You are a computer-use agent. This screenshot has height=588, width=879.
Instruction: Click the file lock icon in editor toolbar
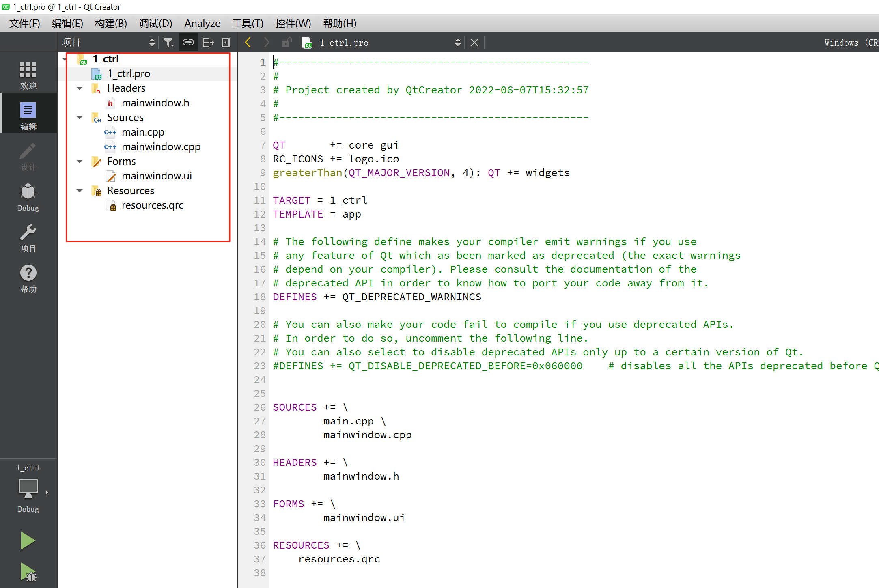(287, 42)
